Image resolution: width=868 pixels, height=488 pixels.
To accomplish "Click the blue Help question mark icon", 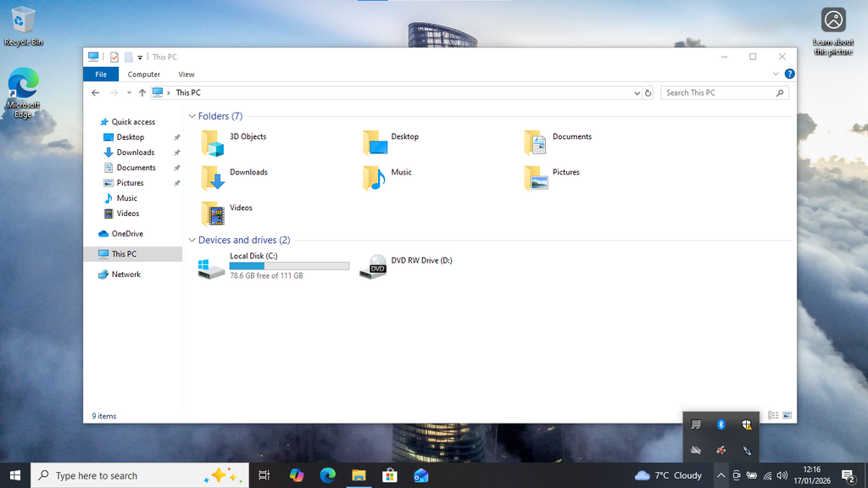I will click(789, 75).
